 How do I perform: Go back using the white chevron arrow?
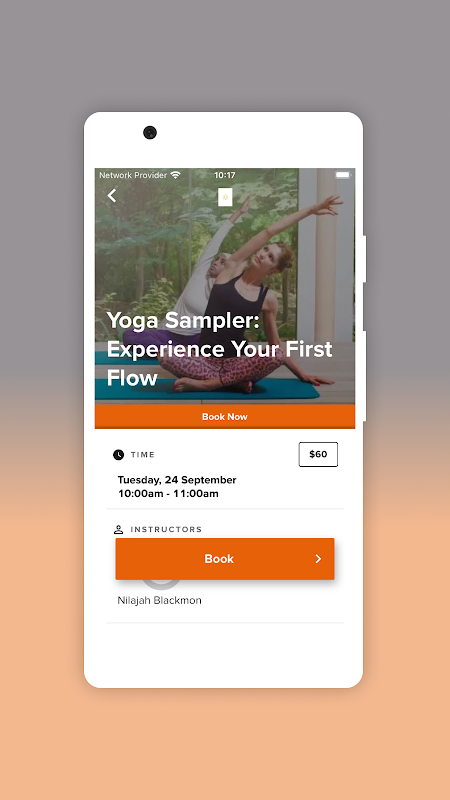tap(112, 195)
